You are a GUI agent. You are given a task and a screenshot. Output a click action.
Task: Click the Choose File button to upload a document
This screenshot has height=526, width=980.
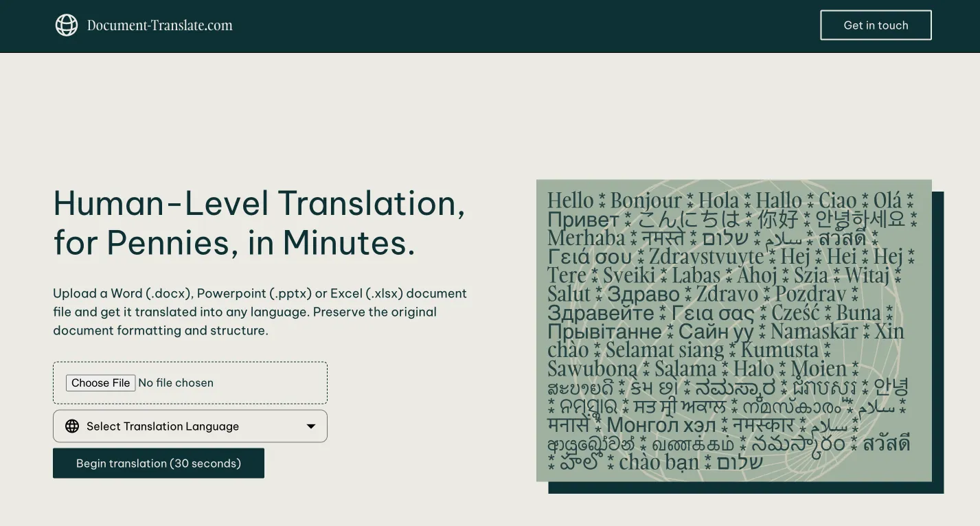click(x=100, y=382)
